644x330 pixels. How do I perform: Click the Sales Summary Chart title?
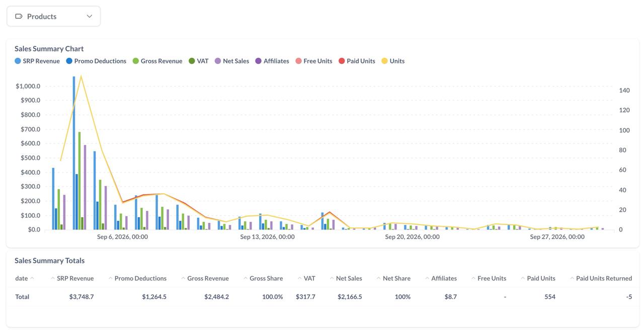point(49,49)
